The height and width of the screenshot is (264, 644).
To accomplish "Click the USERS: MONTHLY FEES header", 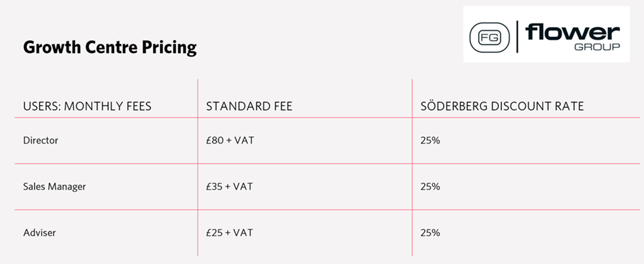I will click(87, 106).
